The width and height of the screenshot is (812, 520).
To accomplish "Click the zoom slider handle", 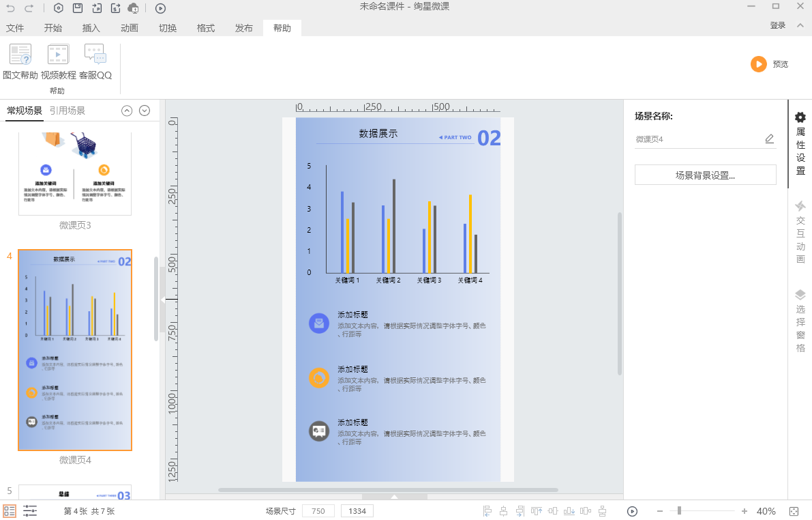I will tap(678, 511).
